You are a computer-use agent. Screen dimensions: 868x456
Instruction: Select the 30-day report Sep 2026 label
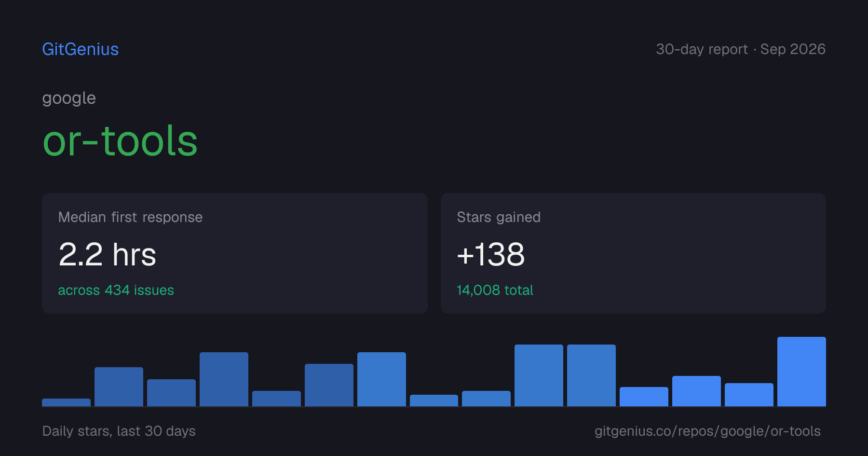coord(741,49)
